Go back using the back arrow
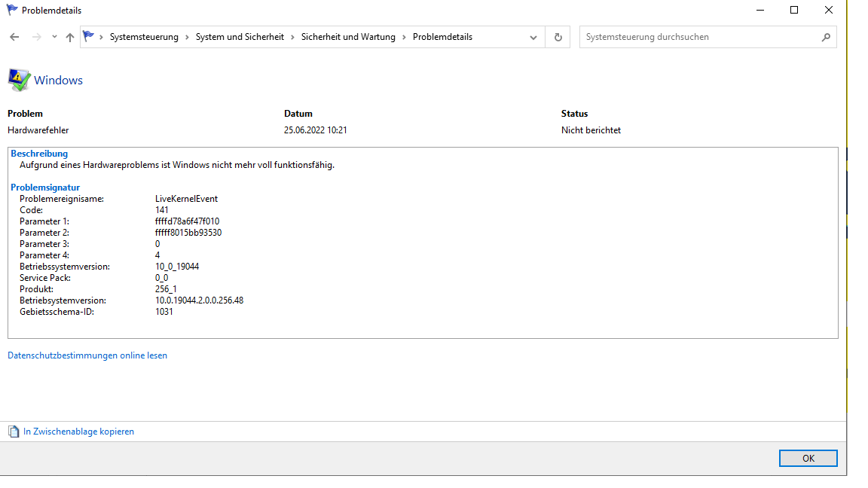The height and width of the screenshot is (488, 868). click(14, 37)
